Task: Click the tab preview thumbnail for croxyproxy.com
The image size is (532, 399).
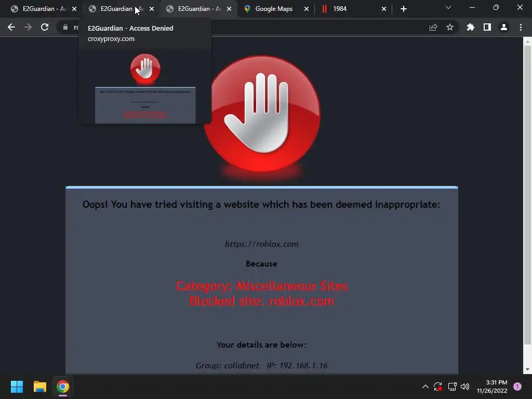Action: click(145, 87)
